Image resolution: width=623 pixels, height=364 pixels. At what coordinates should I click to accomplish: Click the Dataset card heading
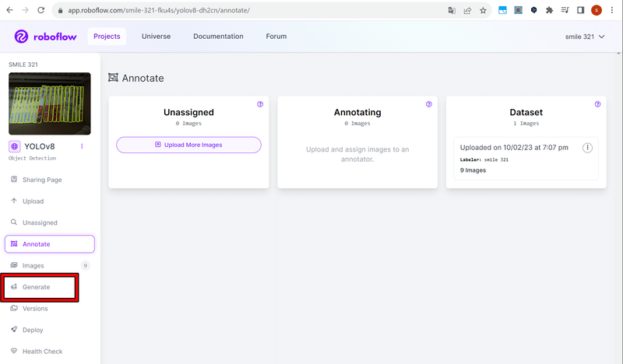(526, 112)
